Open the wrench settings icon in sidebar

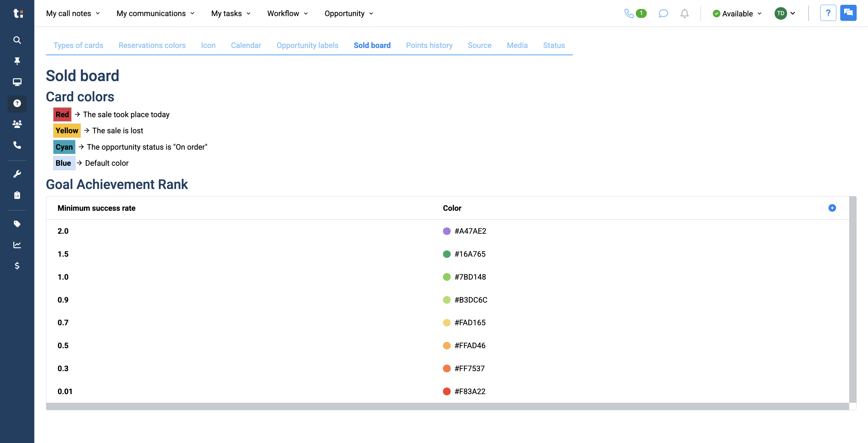click(17, 174)
